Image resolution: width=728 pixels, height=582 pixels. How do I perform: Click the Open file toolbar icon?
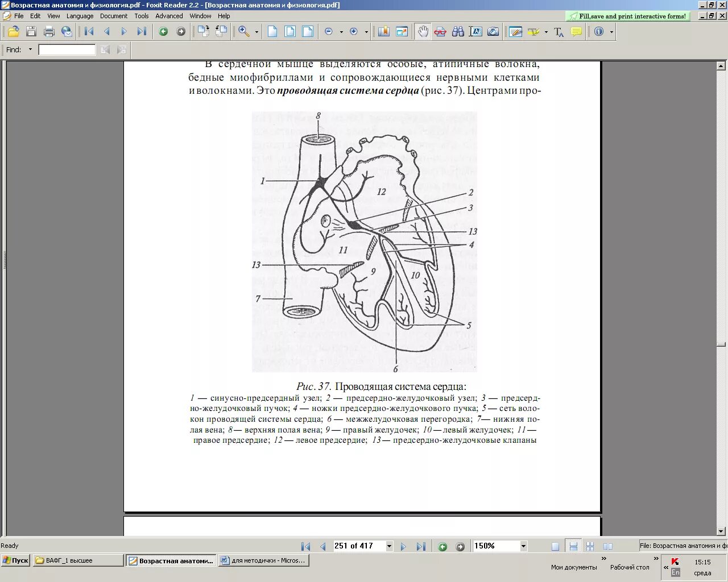tap(13, 32)
